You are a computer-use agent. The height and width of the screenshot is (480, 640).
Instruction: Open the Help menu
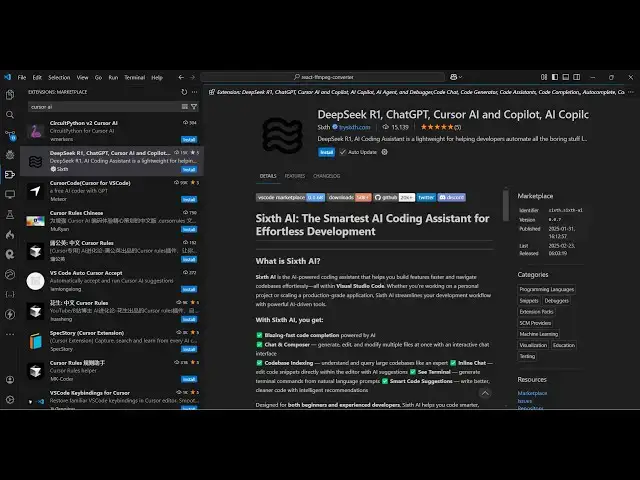[x=157, y=77]
